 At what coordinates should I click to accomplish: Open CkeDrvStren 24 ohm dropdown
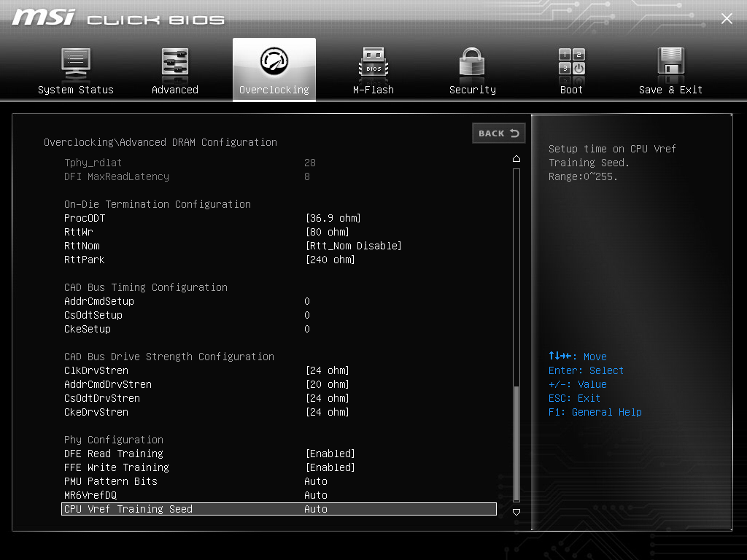coord(328,412)
